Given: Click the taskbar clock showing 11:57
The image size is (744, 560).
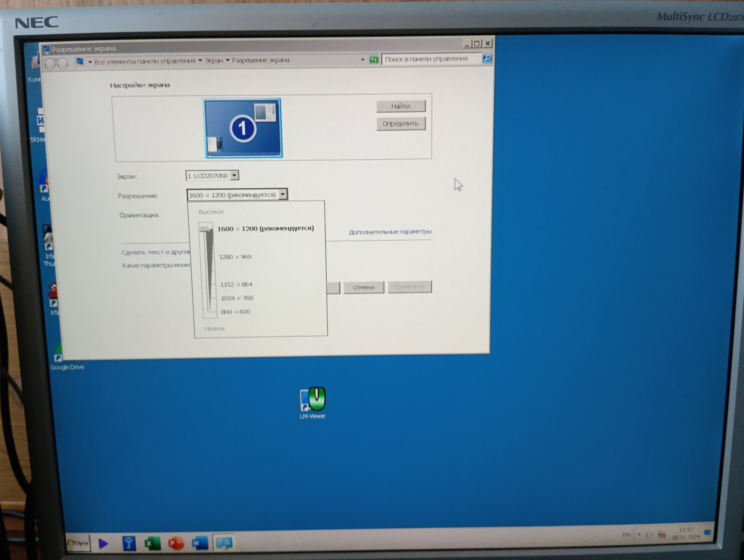Looking at the screenshot, I should tap(686, 533).
